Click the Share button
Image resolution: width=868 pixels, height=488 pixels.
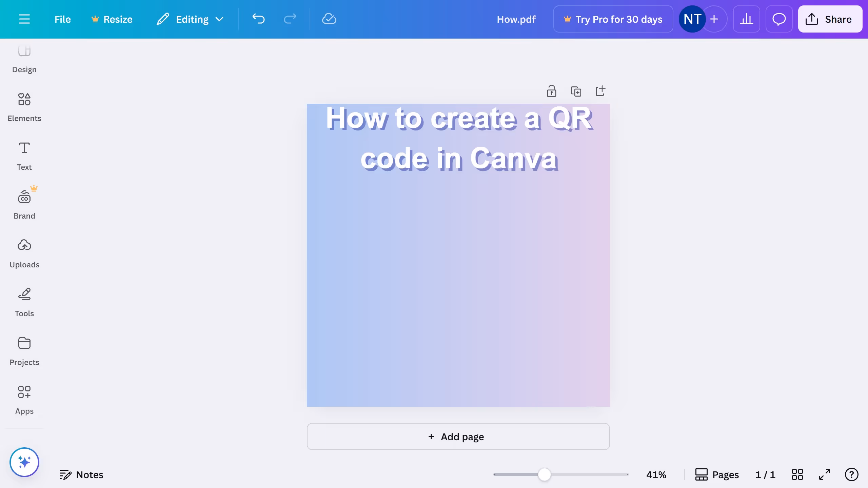(830, 19)
